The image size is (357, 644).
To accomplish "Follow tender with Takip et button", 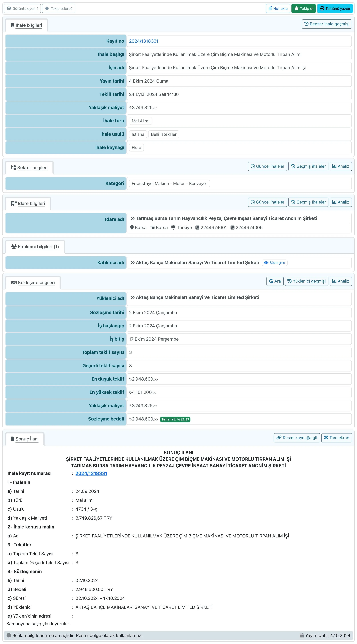I will point(304,9).
